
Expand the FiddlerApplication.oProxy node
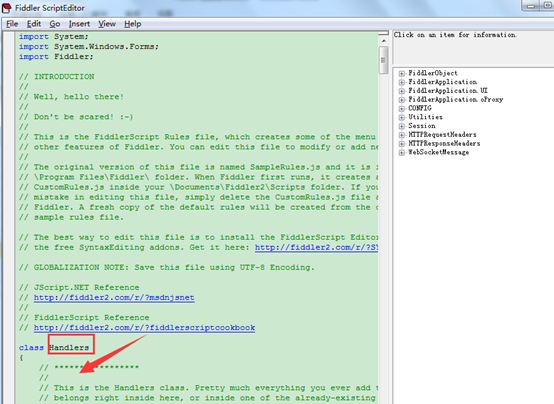click(x=402, y=100)
